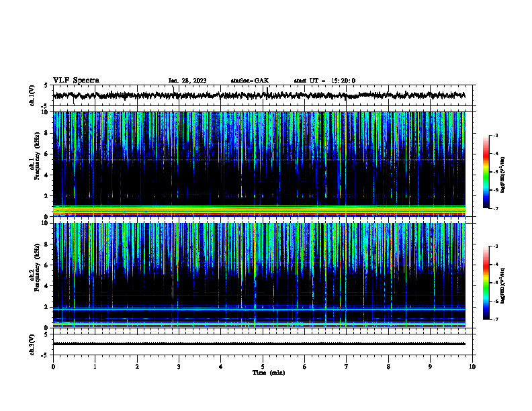532x411 pixels.
Task: Click the ch.1(V) waveform axis label
Action: coord(32,95)
